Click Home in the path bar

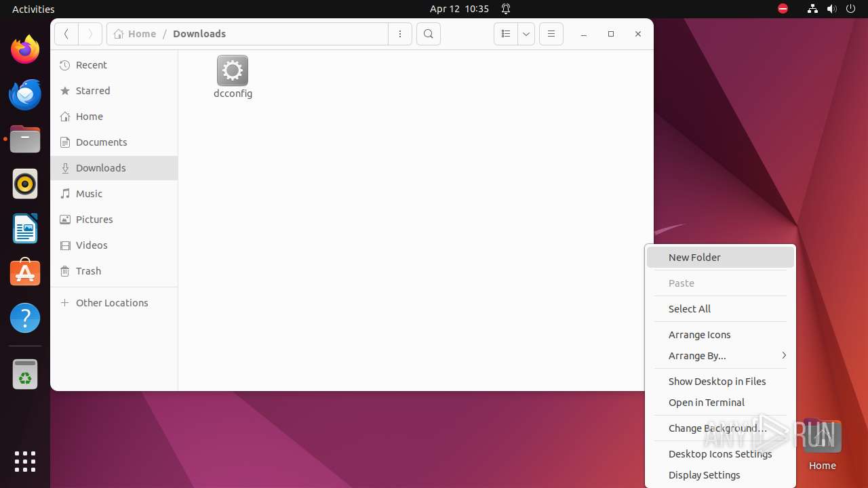(x=135, y=34)
